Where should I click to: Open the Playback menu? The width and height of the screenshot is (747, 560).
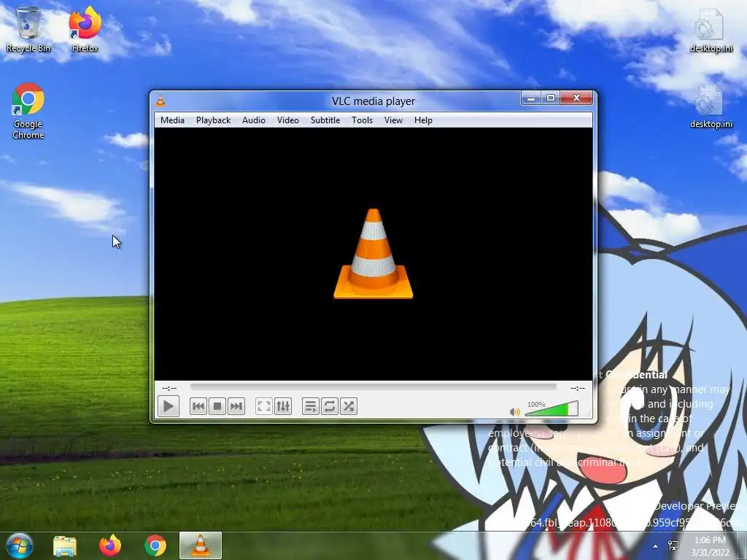[214, 120]
